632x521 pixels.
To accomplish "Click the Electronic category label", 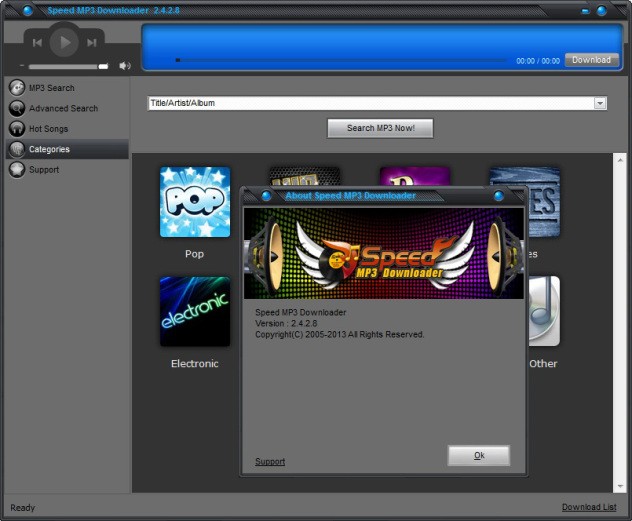I will point(195,363).
